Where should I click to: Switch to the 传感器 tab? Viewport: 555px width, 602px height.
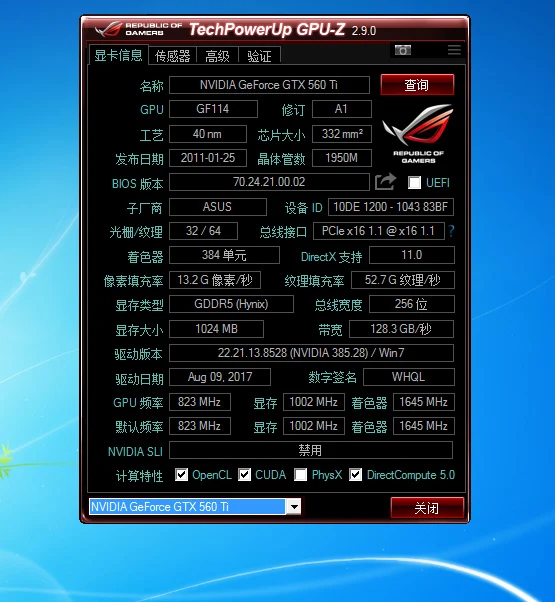[x=173, y=56]
